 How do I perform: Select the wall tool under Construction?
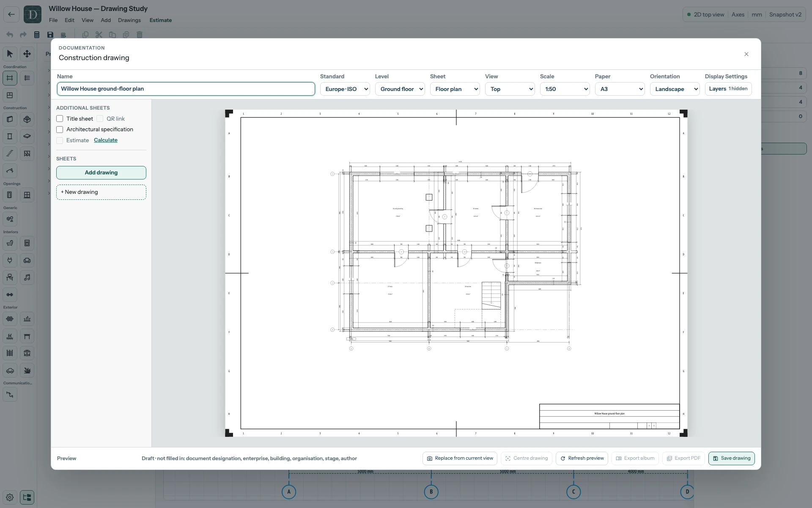pos(10,119)
